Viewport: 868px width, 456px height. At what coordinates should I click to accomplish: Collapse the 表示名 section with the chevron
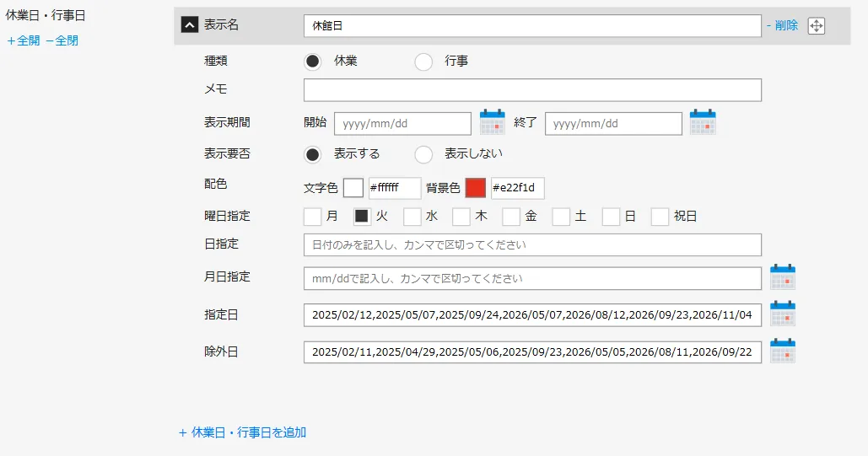[x=189, y=25]
